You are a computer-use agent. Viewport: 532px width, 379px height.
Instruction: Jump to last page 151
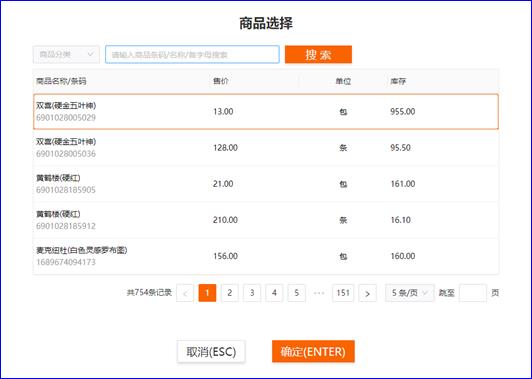343,293
